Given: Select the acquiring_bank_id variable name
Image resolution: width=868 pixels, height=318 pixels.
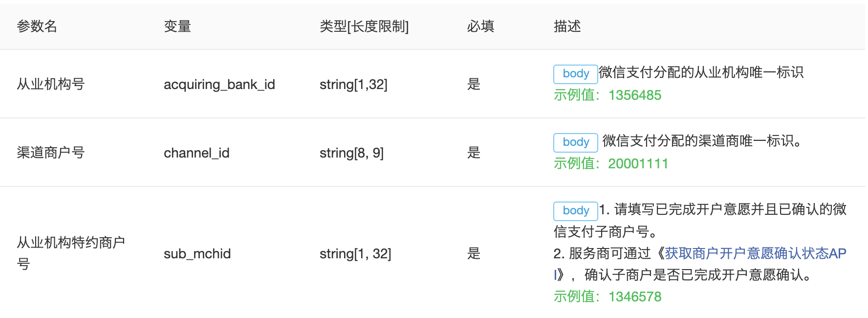Looking at the screenshot, I should [219, 85].
